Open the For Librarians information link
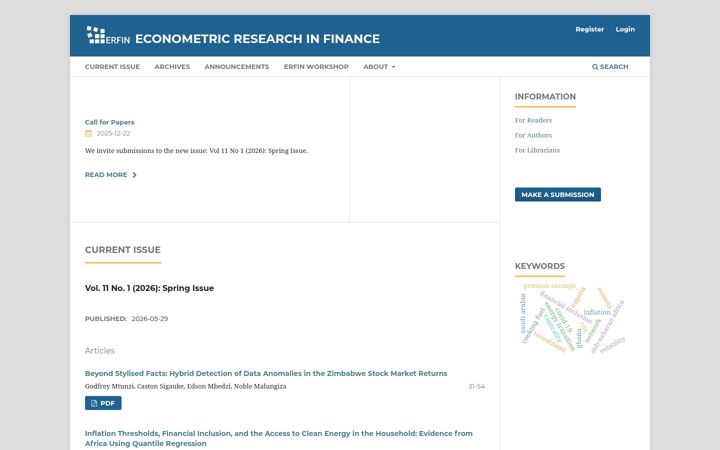This screenshot has height=450, width=720. (x=537, y=150)
